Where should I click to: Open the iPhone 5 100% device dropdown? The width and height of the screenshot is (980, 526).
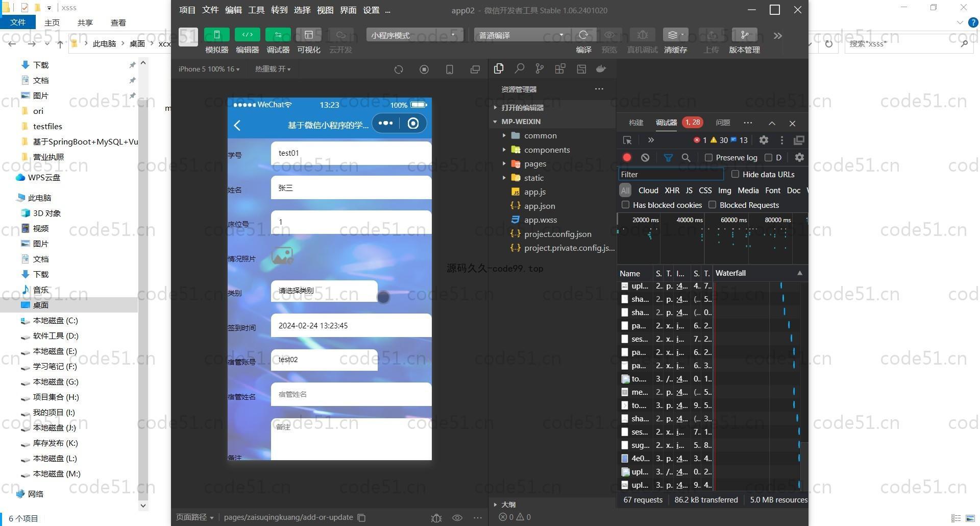click(x=209, y=69)
